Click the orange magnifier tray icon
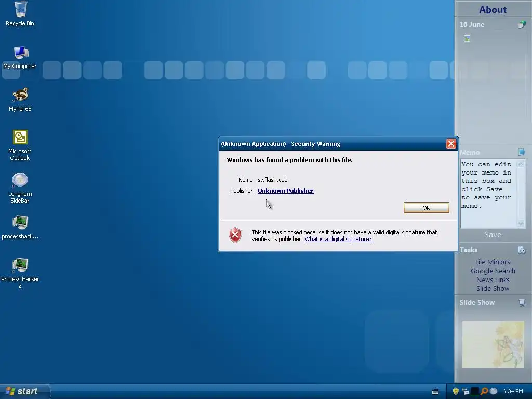This screenshot has height=399, width=532. pyautogui.click(x=484, y=391)
